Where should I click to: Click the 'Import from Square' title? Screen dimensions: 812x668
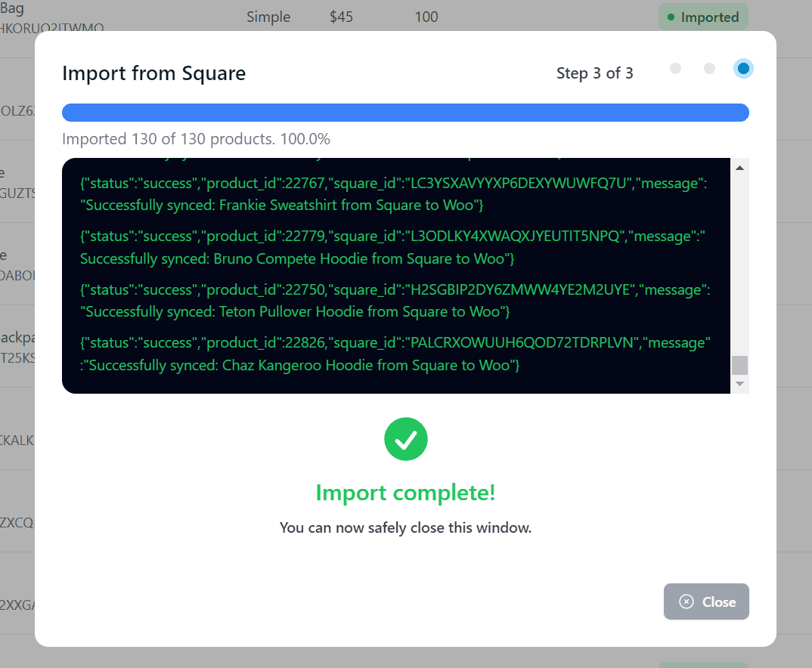pos(153,73)
